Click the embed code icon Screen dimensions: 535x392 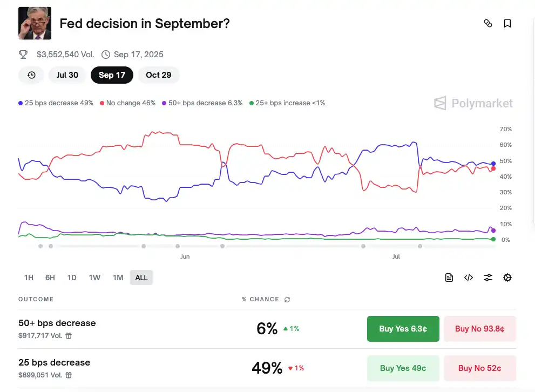tap(469, 278)
